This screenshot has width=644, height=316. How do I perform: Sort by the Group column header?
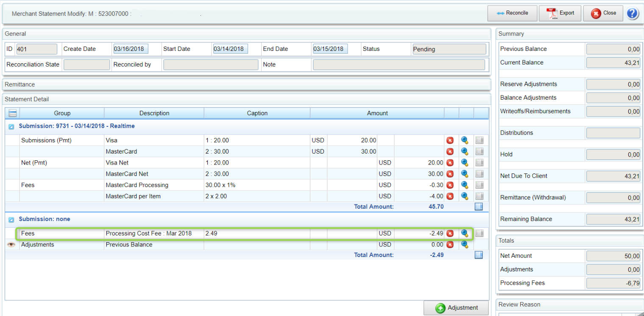pyautogui.click(x=62, y=113)
